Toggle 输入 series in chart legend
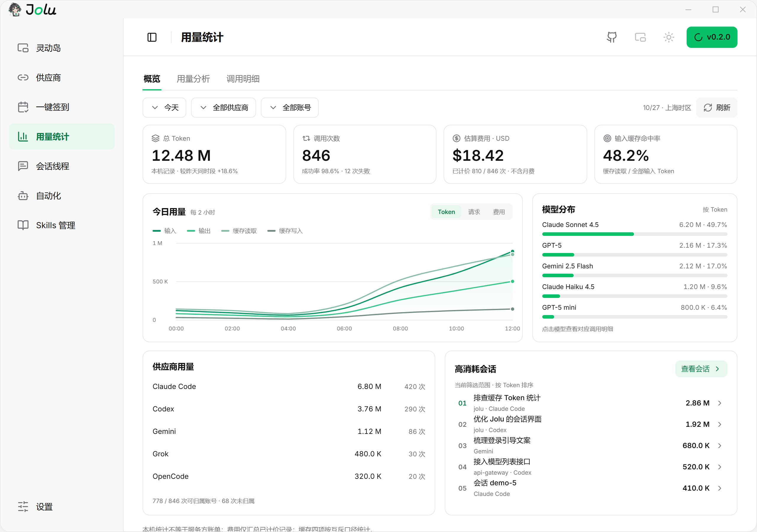757x532 pixels. [164, 231]
